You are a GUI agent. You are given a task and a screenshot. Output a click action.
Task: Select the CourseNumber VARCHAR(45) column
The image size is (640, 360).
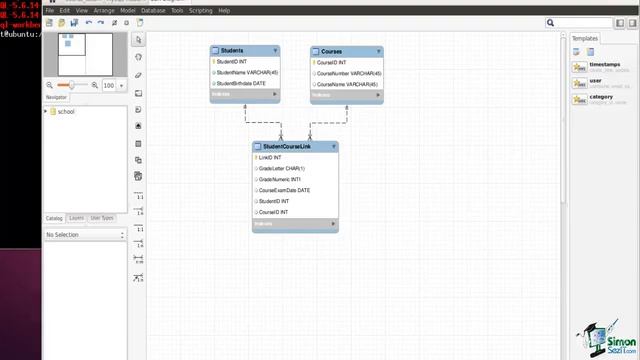(x=347, y=73)
